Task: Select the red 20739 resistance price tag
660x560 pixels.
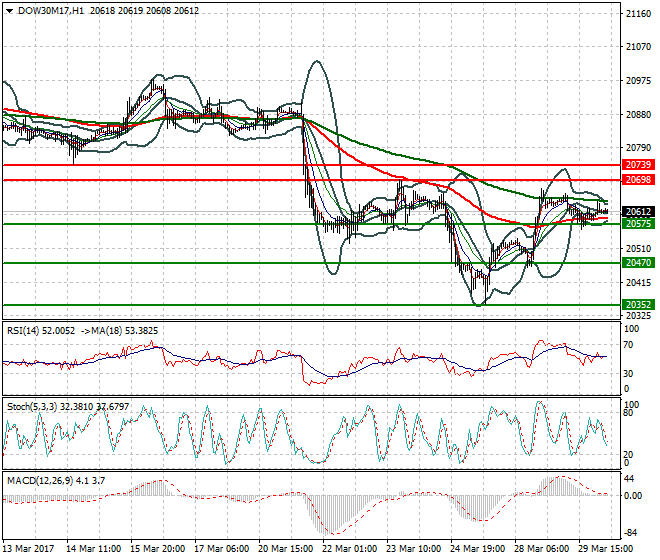Action: [638, 165]
